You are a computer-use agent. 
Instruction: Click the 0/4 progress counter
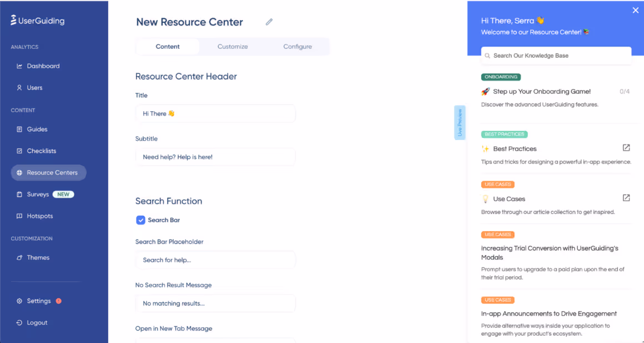click(624, 92)
